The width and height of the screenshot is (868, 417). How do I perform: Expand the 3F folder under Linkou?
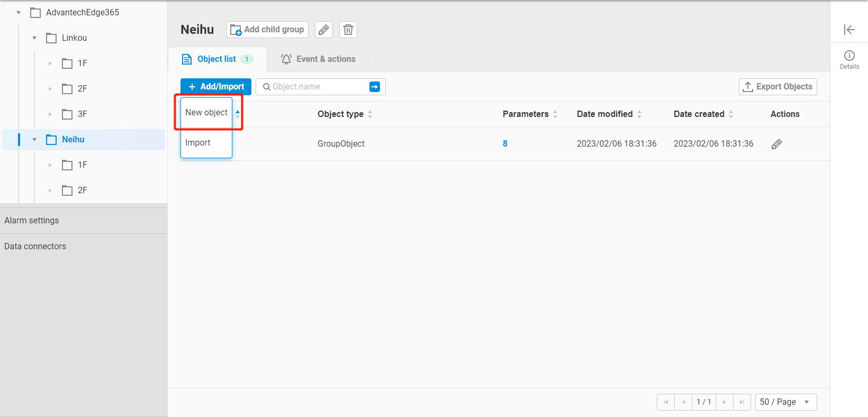coord(50,114)
